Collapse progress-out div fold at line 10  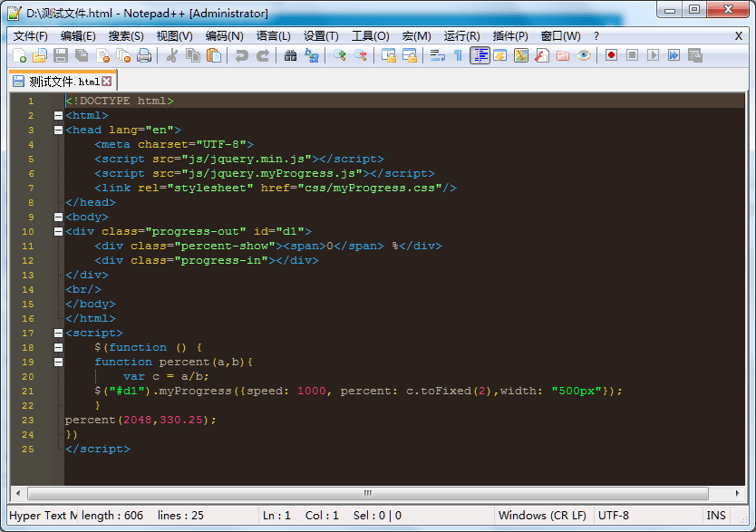[58, 232]
